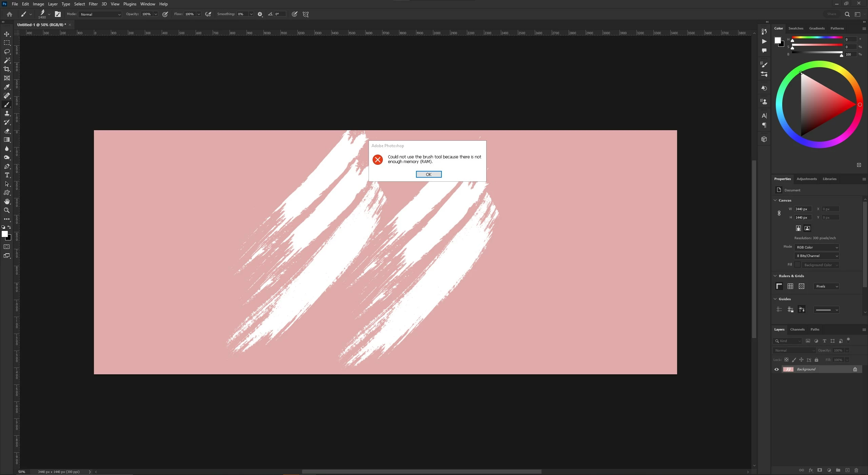The width and height of the screenshot is (868, 475).
Task: Click OK in the error dialog
Action: tap(429, 174)
